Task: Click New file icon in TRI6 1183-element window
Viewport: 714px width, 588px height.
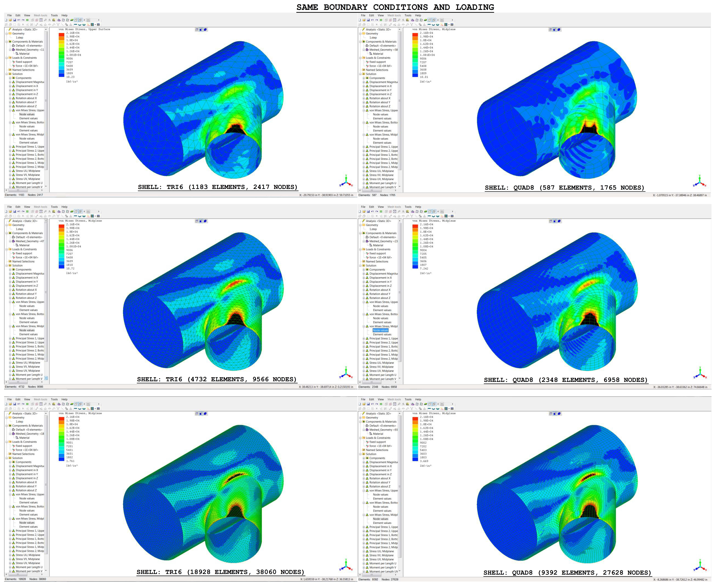Action: (x=6, y=20)
